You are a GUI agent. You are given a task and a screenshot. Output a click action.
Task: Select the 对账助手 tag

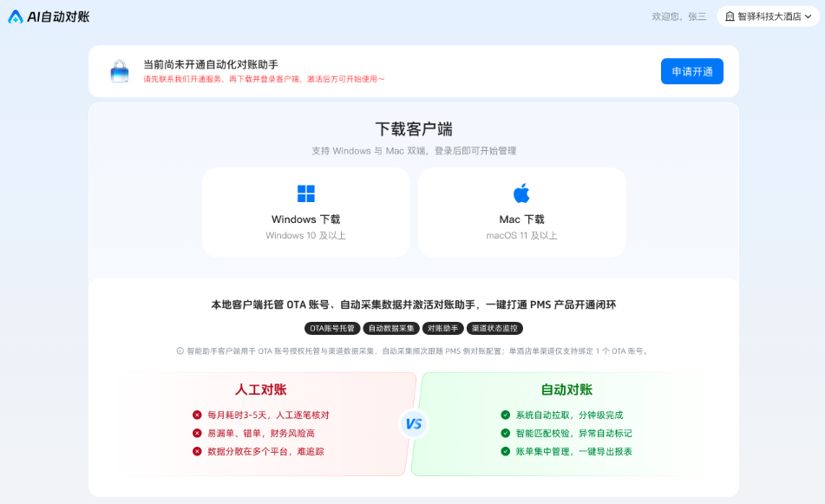(x=442, y=328)
